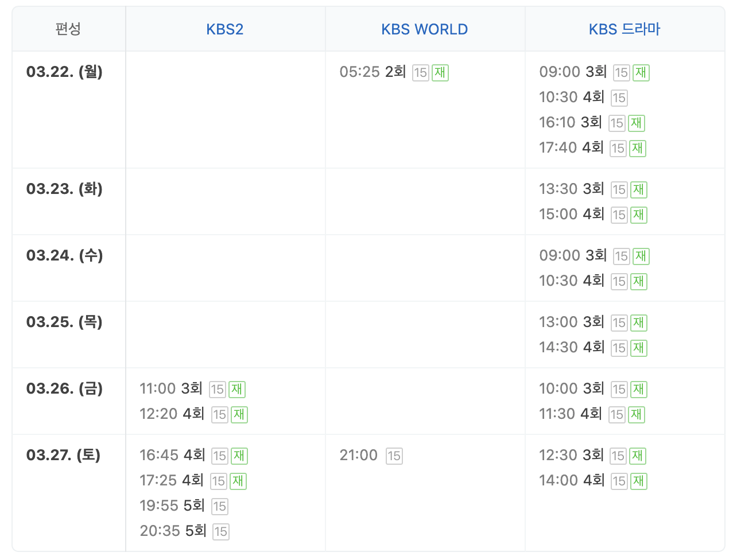737x560 pixels.
Task: Click the 17:40 4회 schedule entry
Action: [x=571, y=147]
